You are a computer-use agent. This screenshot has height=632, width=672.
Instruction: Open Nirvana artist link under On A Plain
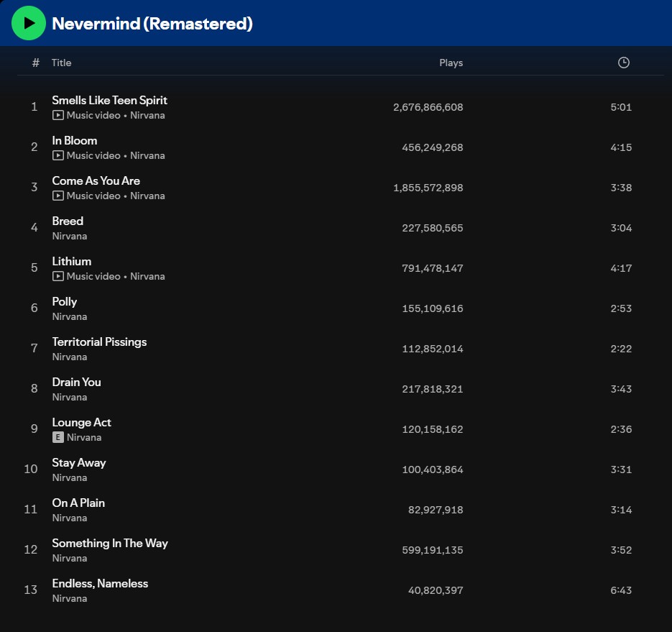pyautogui.click(x=70, y=518)
